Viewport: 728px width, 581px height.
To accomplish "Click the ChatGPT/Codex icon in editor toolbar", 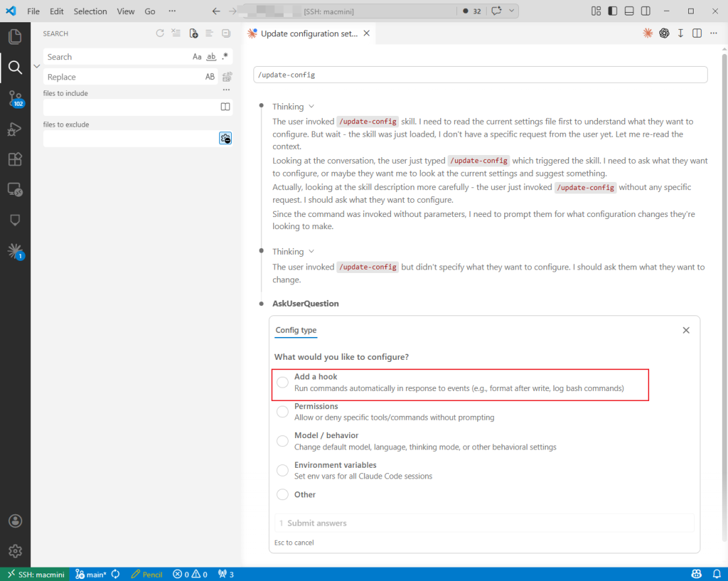I will (x=664, y=33).
